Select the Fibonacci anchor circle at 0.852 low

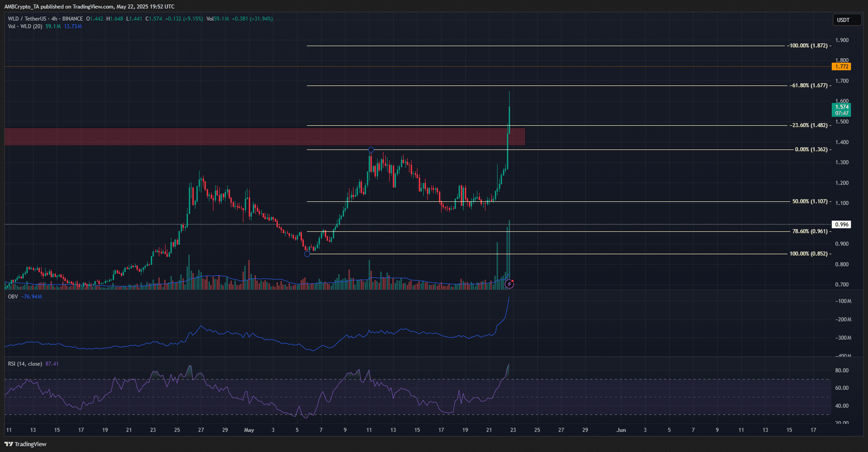click(307, 254)
